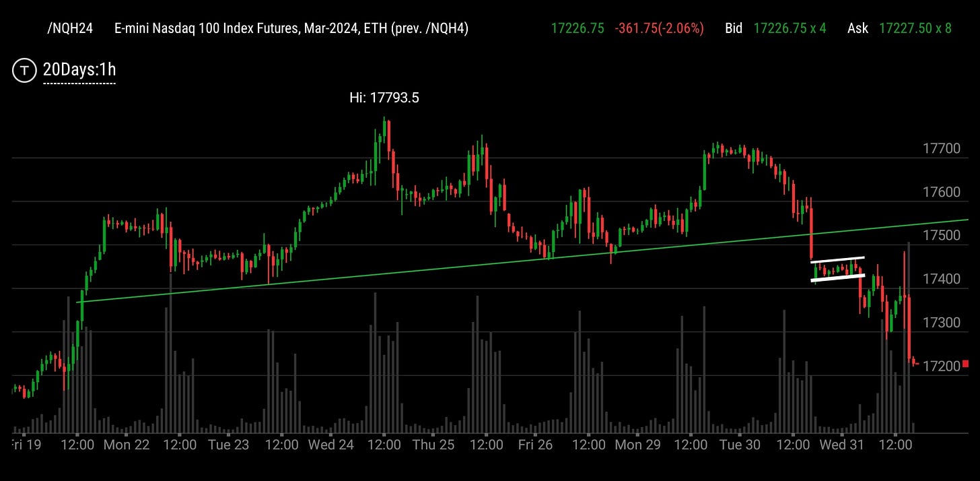The height and width of the screenshot is (481, 980).
Task: Click the red current price marker on axis
Action: pos(966,364)
